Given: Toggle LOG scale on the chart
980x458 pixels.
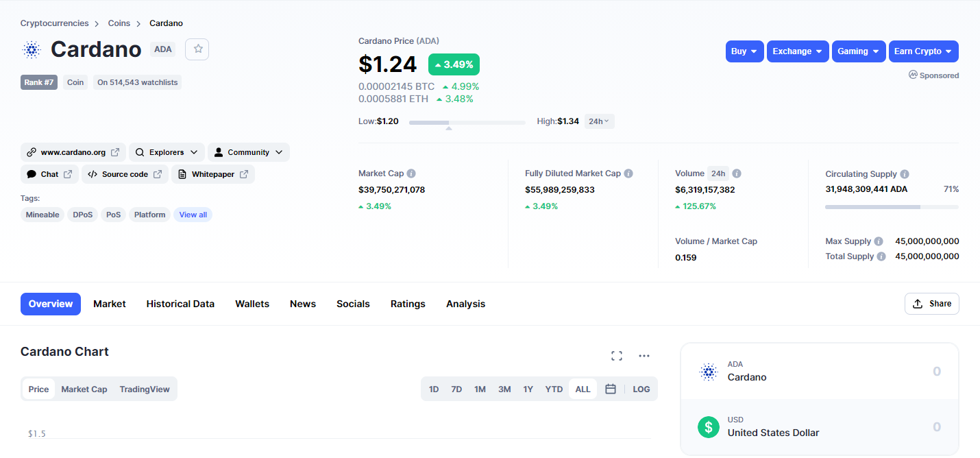Looking at the screenshot, I should point(641,389).
